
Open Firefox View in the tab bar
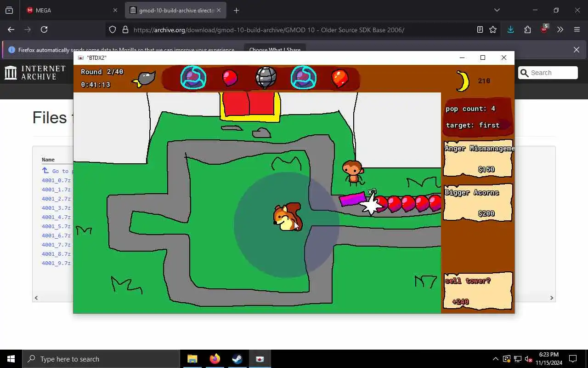tap(9, 10)
